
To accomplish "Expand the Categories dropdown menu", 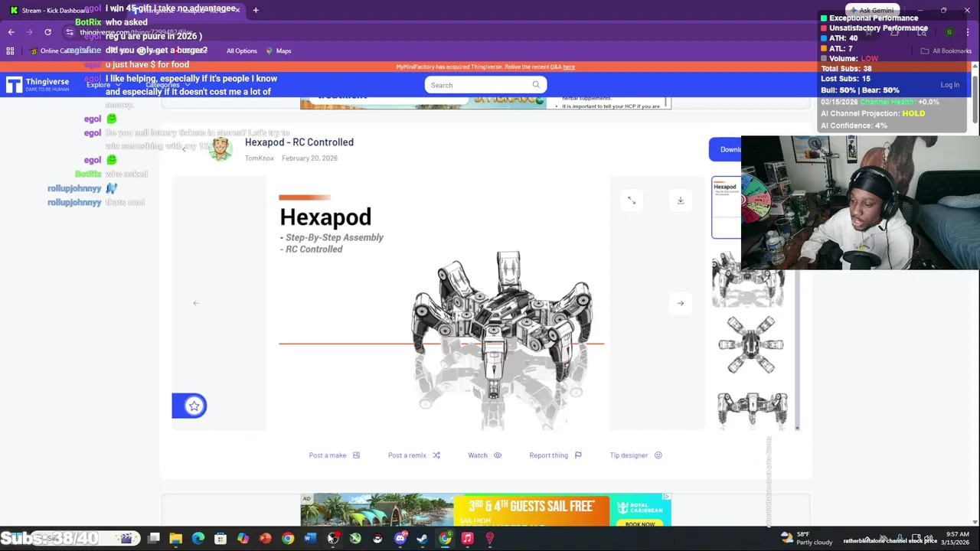I will 167,85.
